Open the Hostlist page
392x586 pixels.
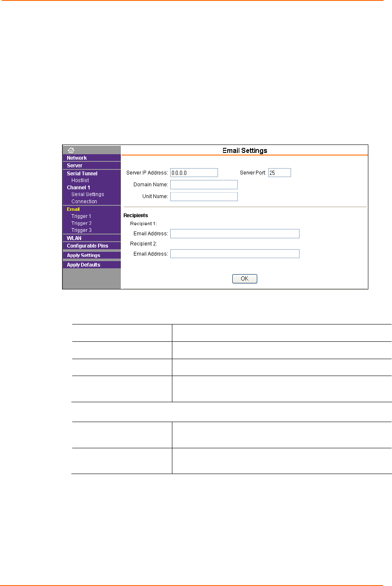(x=80, y=180)
